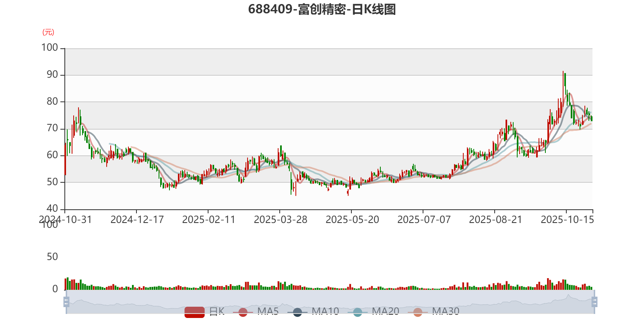
Task: Click the 90 price axis label
Action: (52, 74)
